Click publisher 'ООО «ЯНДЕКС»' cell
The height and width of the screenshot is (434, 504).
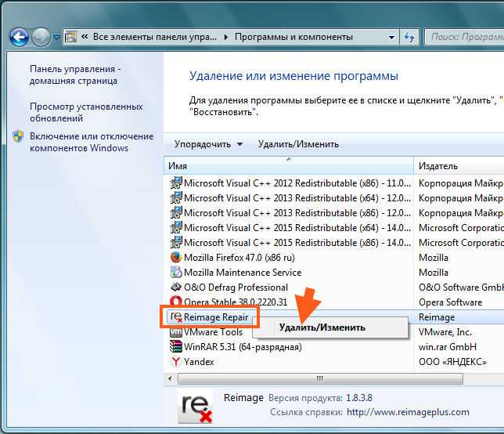point(452,362)
